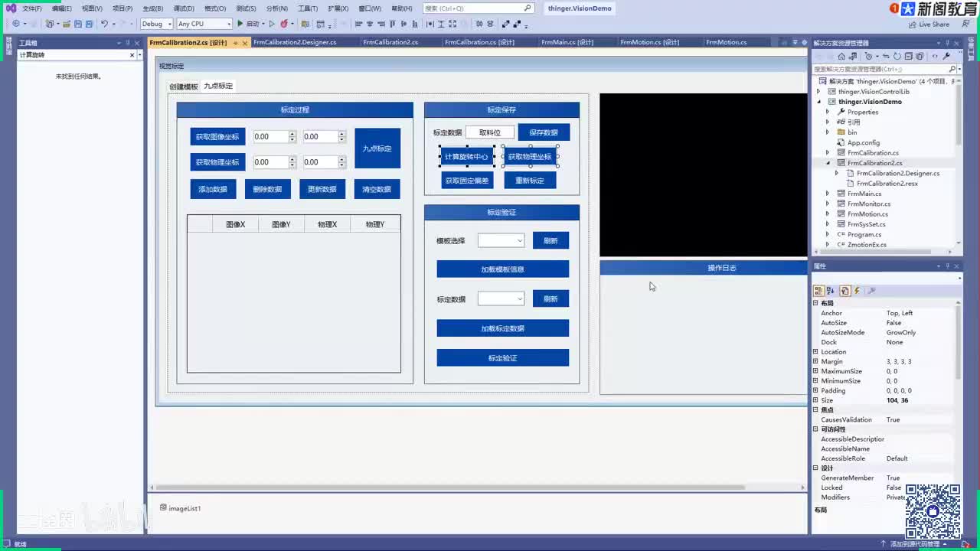Collapse the 布局 category in Properties panel
The image size is (980, 551).
(815, 303)
